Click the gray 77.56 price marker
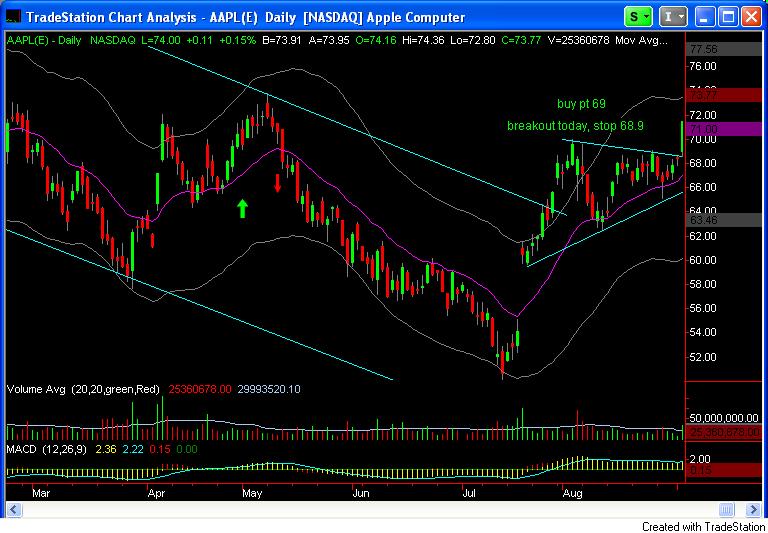The image size is (768, 533). [725, 48]
